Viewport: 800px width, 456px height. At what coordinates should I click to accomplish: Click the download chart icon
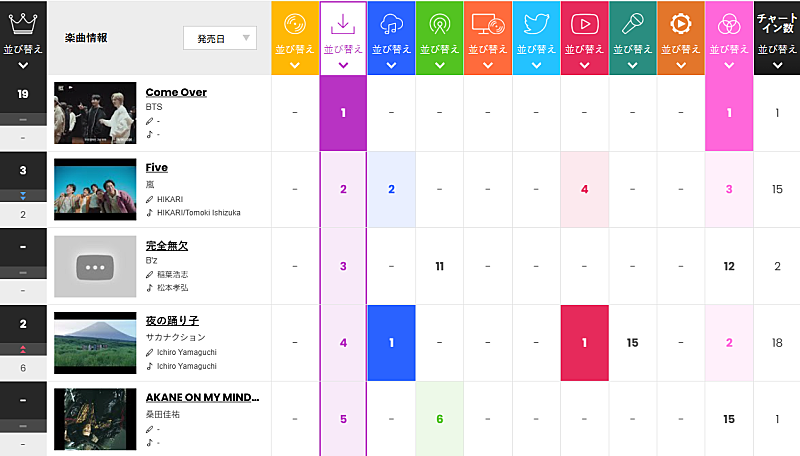point(343,24)
